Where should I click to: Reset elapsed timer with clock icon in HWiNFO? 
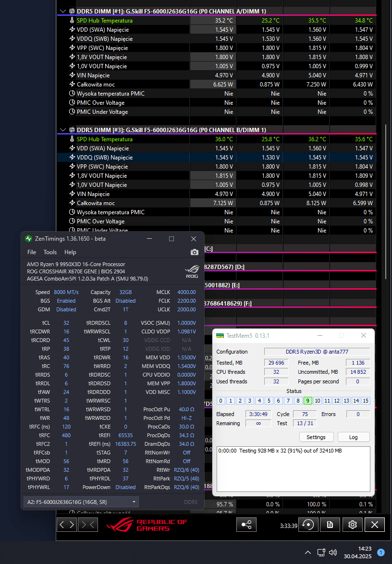coord(308,525)
